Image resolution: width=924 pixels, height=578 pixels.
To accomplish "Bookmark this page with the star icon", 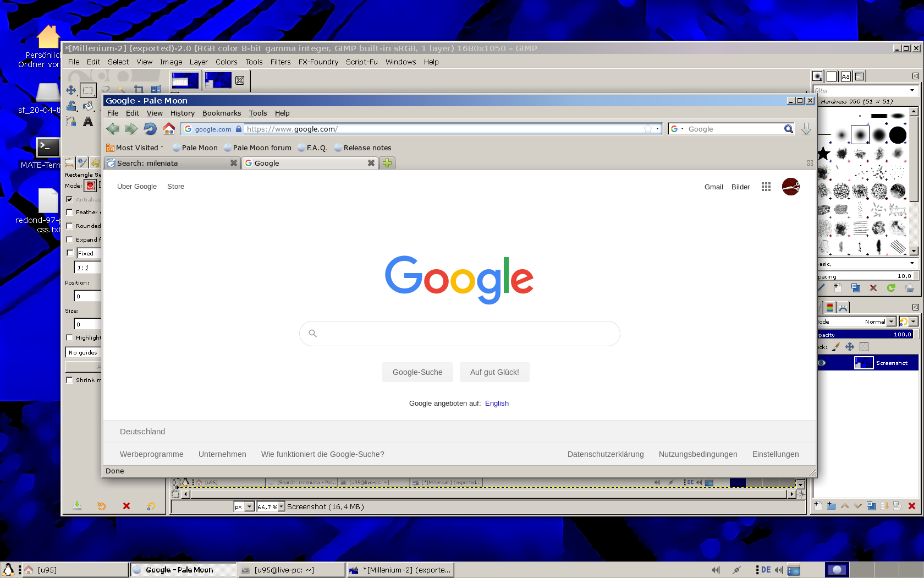I will click(x=648, y=129).
